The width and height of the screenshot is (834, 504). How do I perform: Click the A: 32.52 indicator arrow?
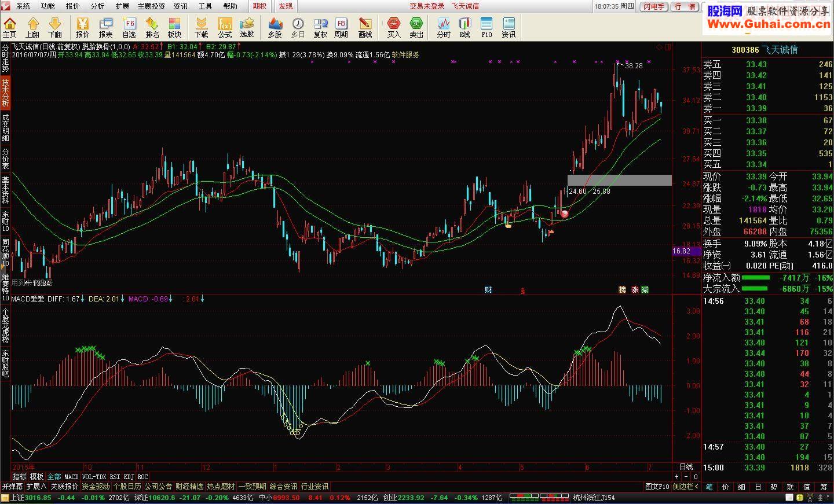(161, 46)
